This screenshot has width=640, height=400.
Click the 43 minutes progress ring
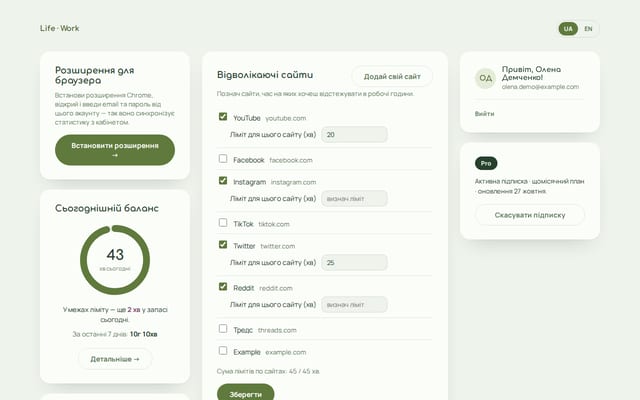click(x=115, y=260)
